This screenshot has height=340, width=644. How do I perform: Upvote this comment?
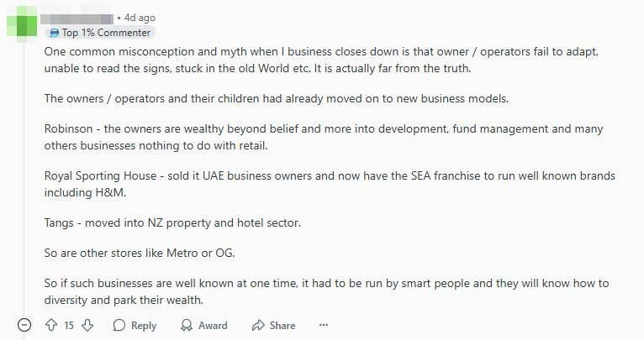point(50,326)
